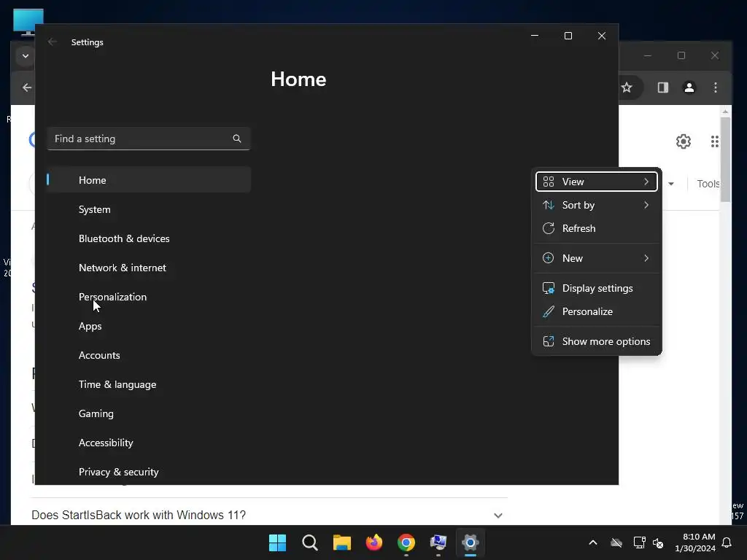Focus the Find a setting search box
747x560 pixels.
click(x=149, y=139)
